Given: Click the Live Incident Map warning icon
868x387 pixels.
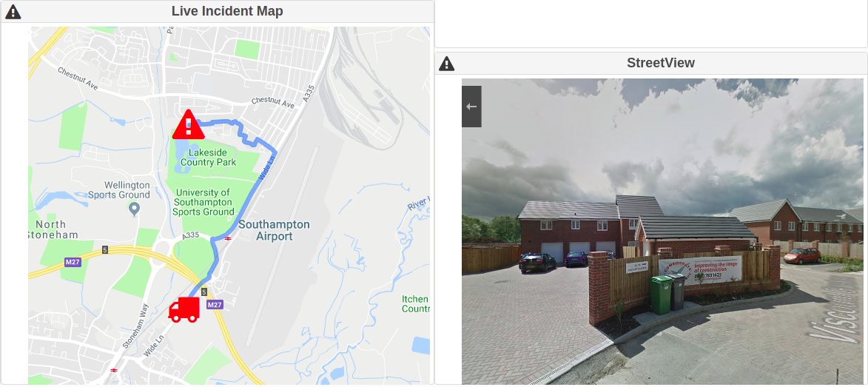Looking at the screenshot, I should click(x=13, y=12).
